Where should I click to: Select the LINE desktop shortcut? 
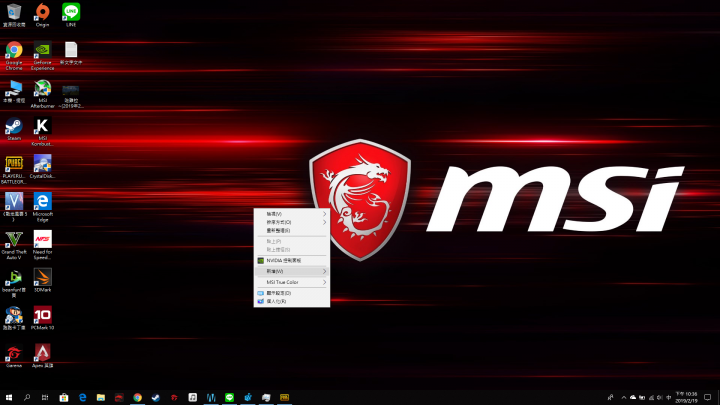click(x=71, y=15)
